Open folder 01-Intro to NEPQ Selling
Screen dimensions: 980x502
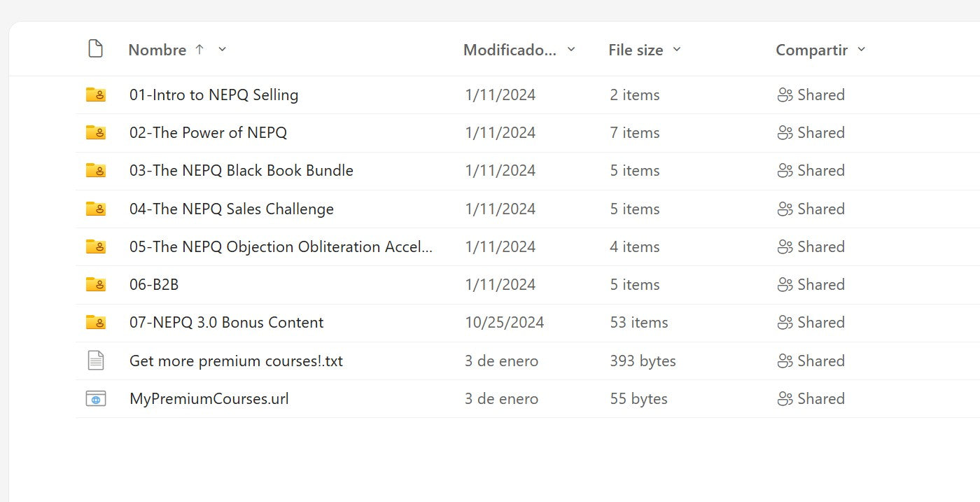click(x=213, y=95)
